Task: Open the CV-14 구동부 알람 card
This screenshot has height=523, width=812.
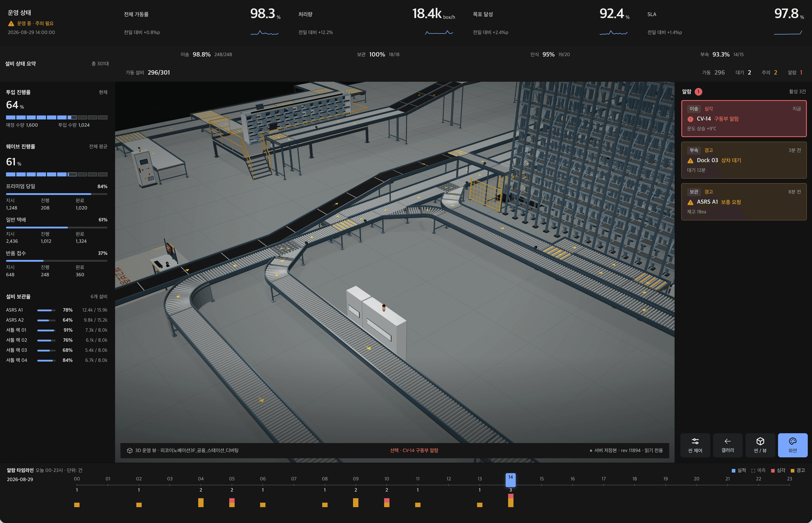Action: tap(744, 119)
